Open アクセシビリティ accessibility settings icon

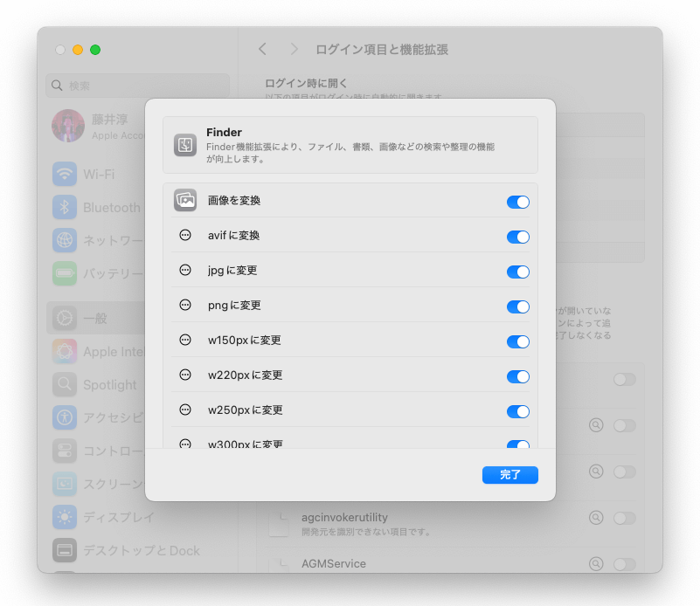pyautogui.click(x=66, y=417)
